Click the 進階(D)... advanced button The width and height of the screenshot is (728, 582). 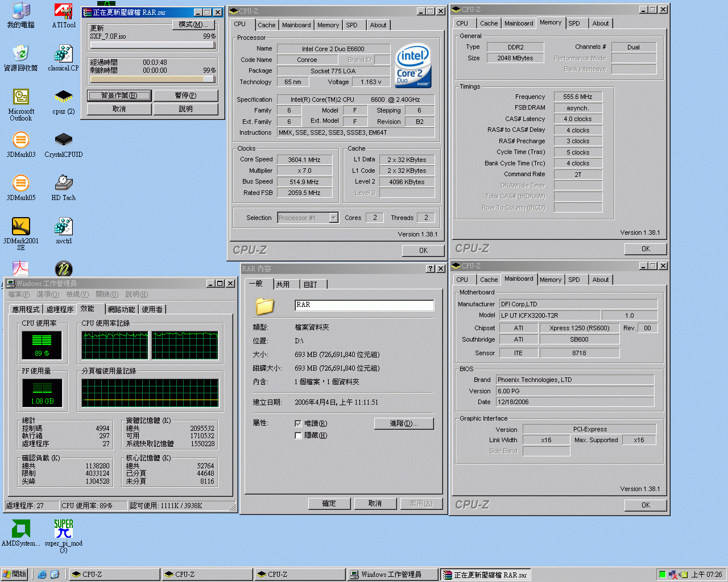(404, 423)
